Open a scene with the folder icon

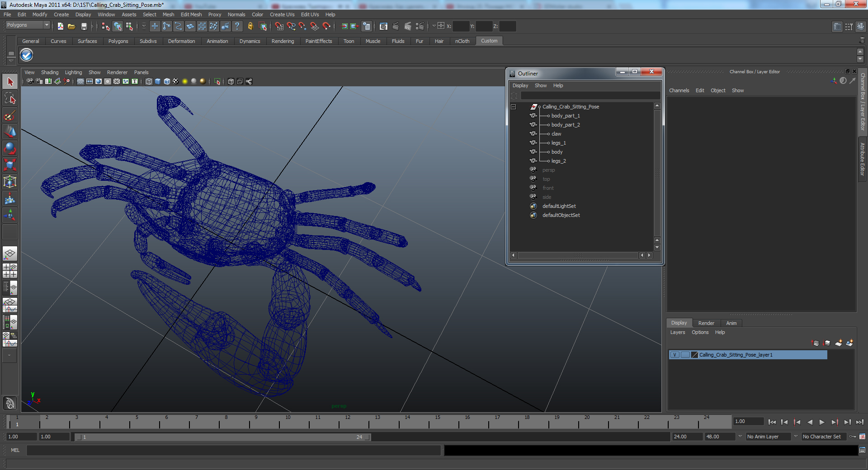coord(71,26)
